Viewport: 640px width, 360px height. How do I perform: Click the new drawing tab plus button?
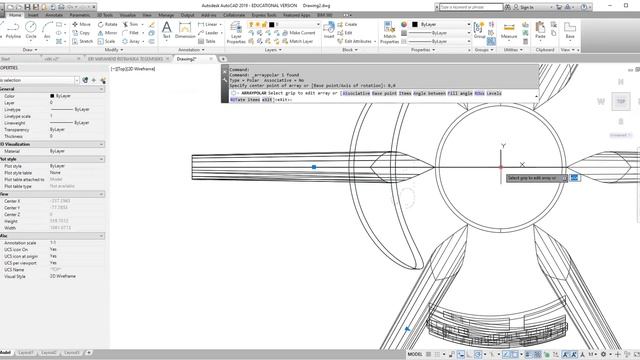[223, 59]
